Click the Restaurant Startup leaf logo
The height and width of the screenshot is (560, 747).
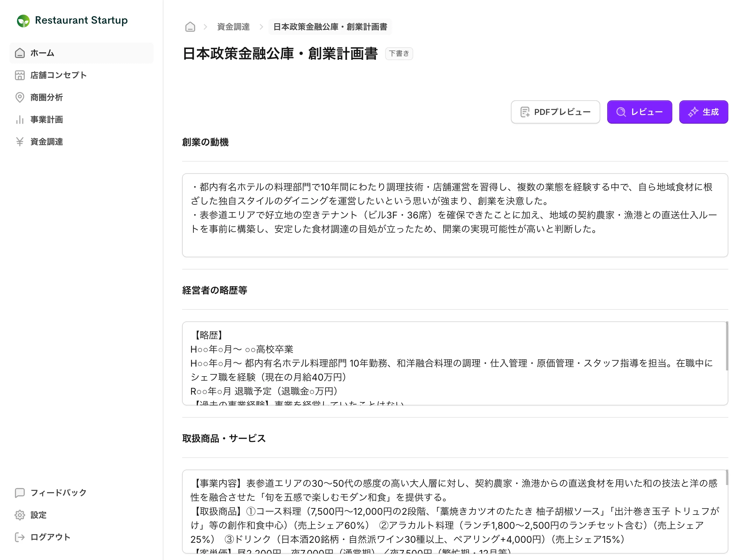point(23,21)
